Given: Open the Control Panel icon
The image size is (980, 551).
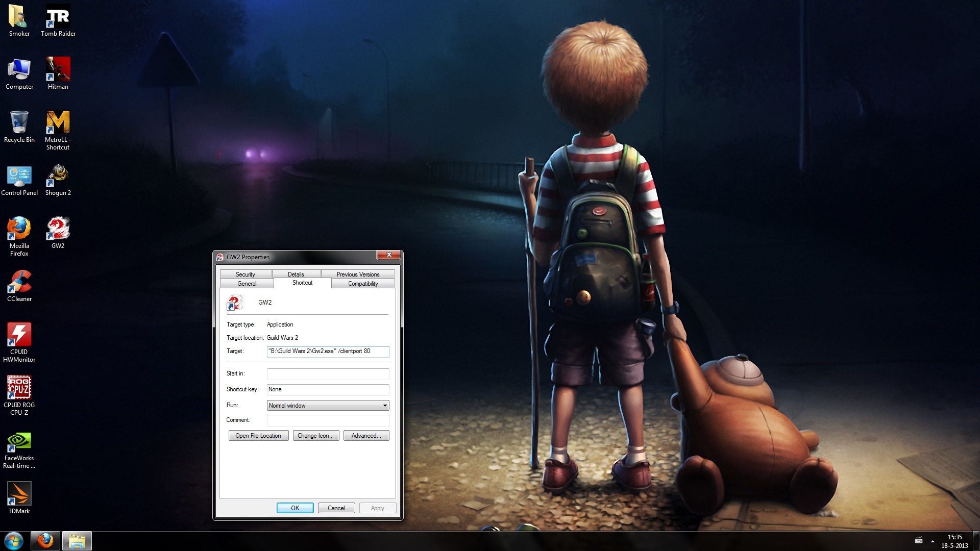Looking at the screenshot, I should 19,180.
